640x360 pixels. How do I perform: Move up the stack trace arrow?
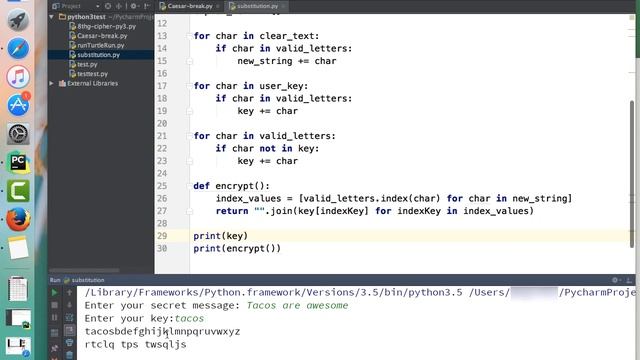point(69,293)
